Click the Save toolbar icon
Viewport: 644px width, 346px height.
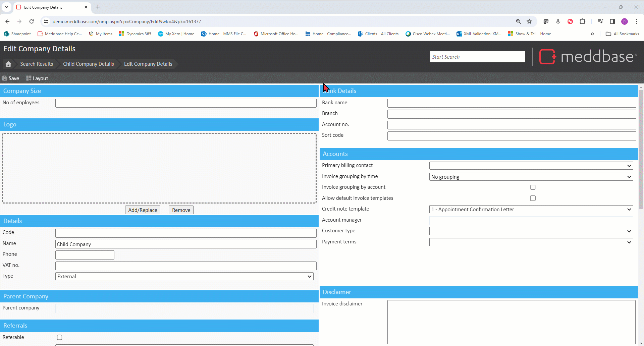(x=11, y=78)
